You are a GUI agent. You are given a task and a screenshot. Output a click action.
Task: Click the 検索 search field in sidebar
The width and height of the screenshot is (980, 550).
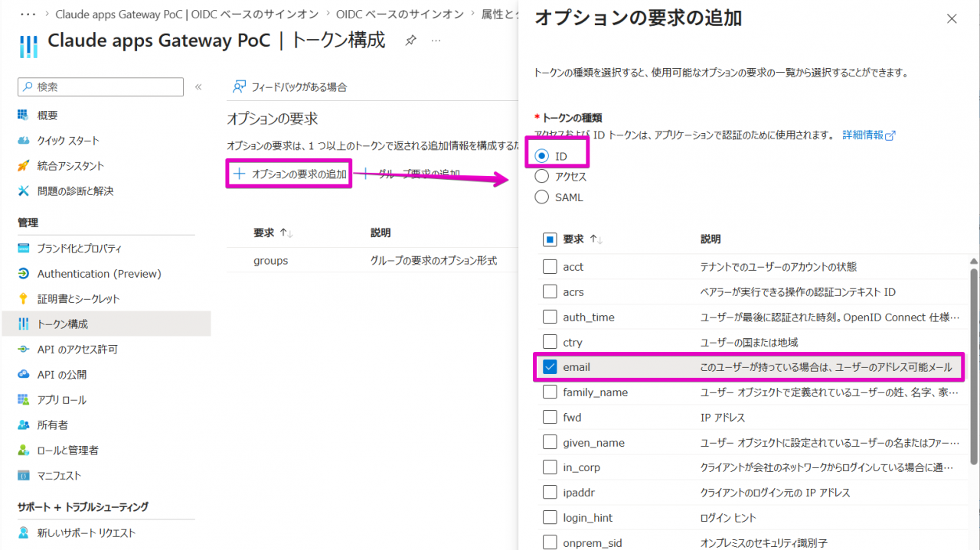(x=100, y=87)
